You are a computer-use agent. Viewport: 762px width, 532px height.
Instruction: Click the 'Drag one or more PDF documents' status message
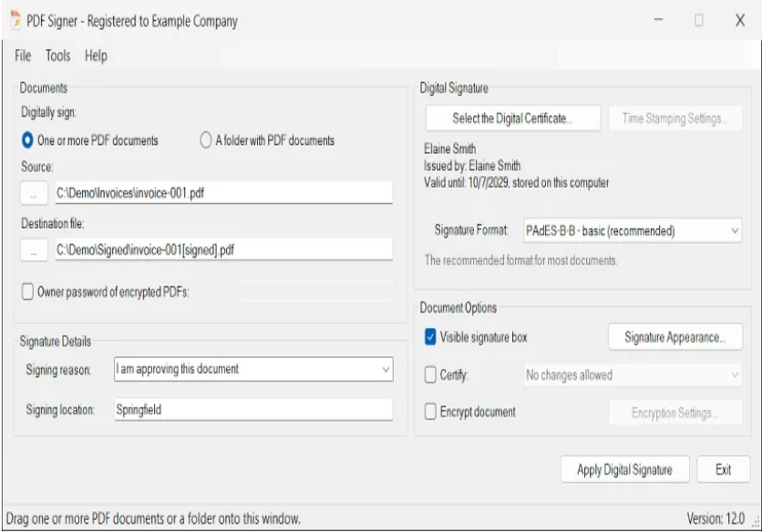click(x=153, y=519)
